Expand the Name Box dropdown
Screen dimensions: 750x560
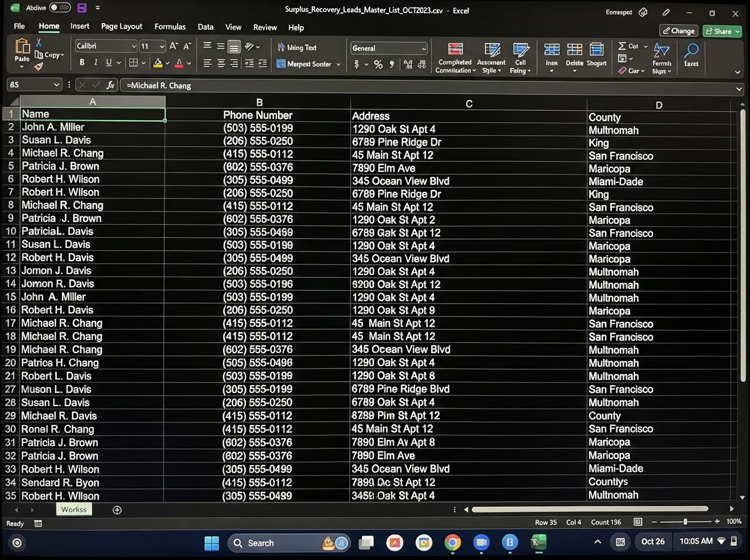click(x=57, y=85)
